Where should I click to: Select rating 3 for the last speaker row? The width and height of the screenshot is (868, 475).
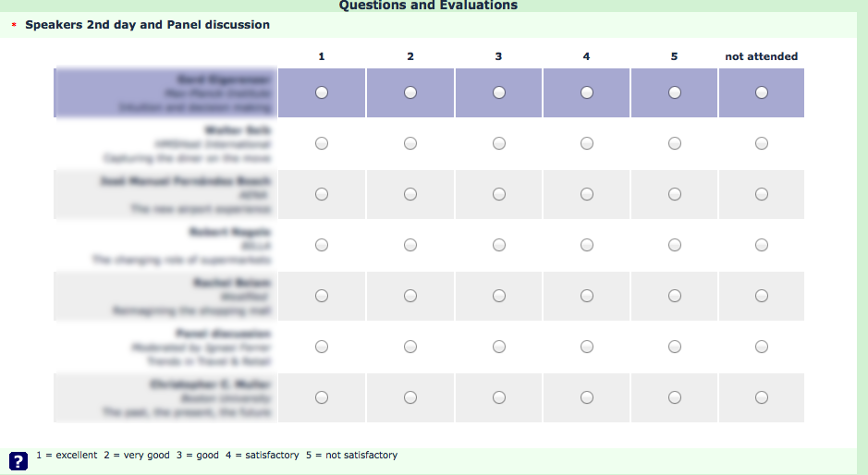coord(498,397)
